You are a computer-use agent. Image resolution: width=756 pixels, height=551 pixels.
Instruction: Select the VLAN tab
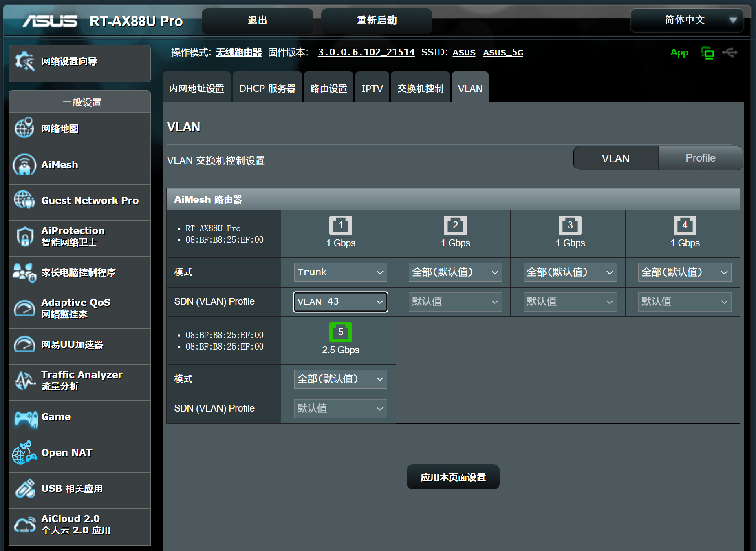click(x=470, y=88)
